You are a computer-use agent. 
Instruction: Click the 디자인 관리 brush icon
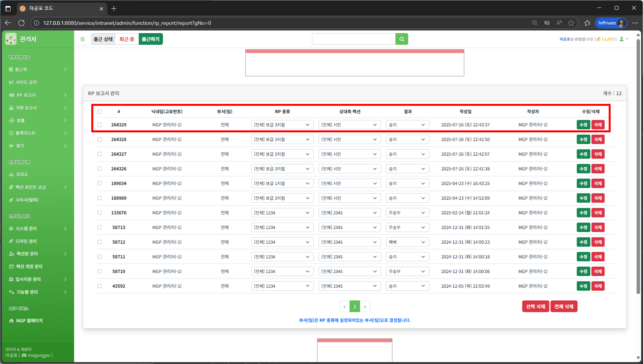coord(11,241)
